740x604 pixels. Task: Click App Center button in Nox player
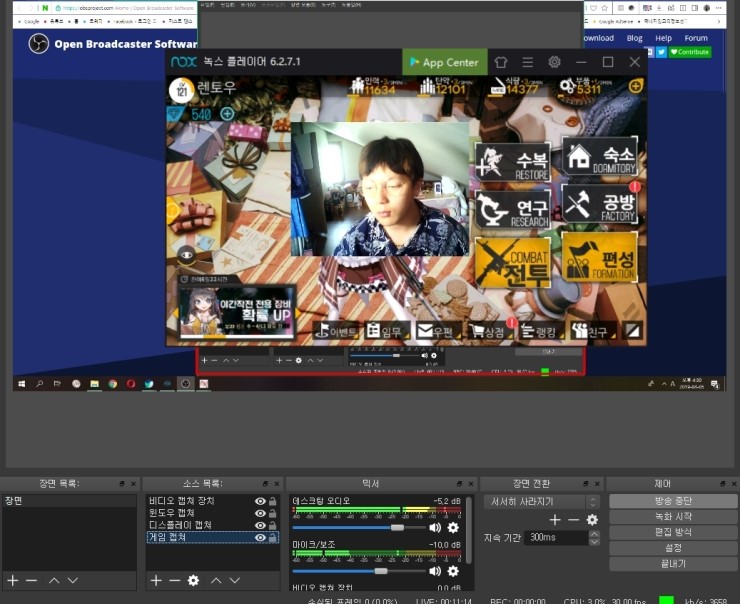445,62
